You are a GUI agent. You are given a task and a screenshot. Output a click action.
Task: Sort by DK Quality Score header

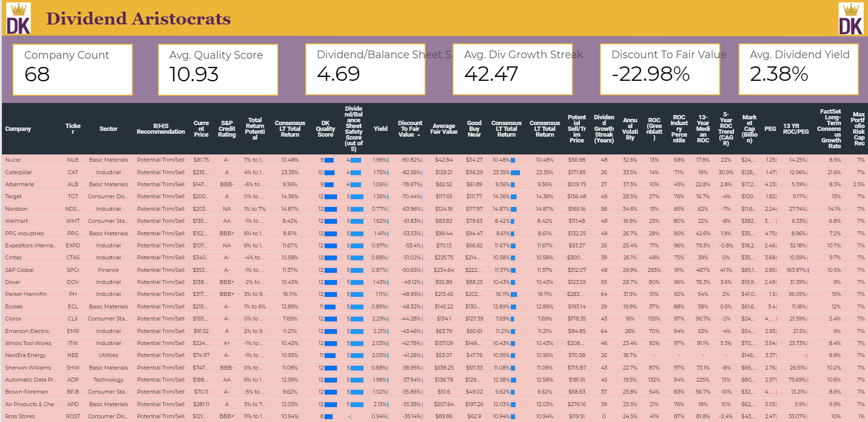325,129
